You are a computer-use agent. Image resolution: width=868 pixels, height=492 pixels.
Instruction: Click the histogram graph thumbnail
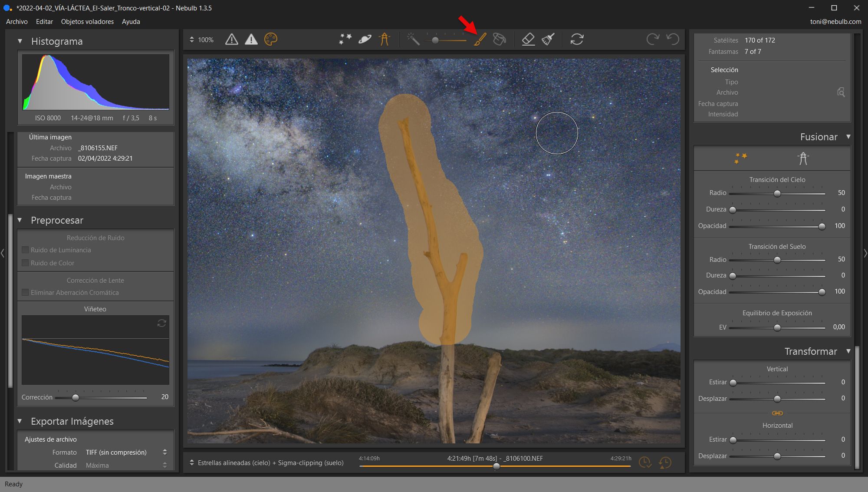95,82
